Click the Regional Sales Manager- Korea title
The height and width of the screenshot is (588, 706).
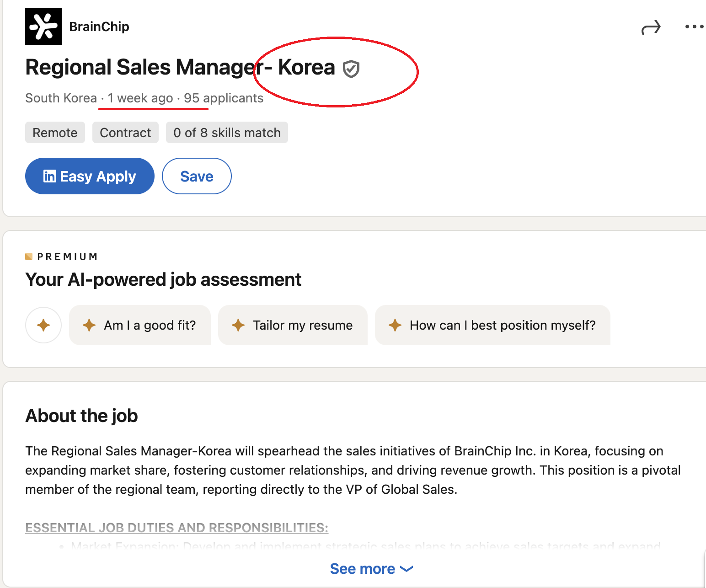tap(180, 67)
